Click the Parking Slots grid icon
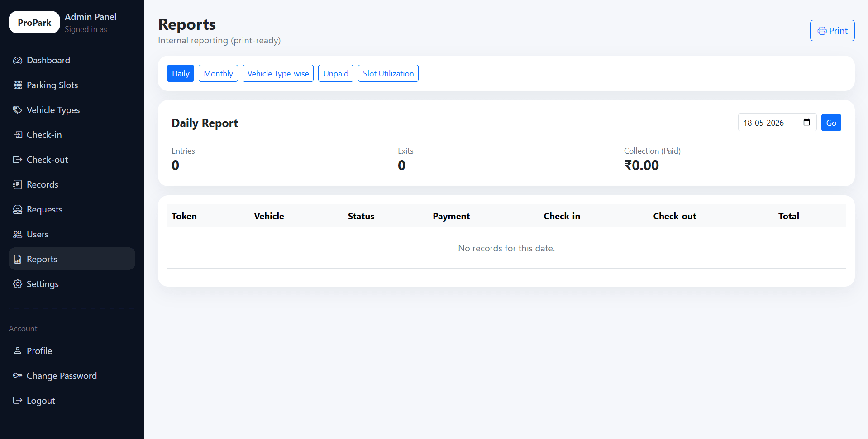Screen dimensions: 868x439 (x=18, y=85)
